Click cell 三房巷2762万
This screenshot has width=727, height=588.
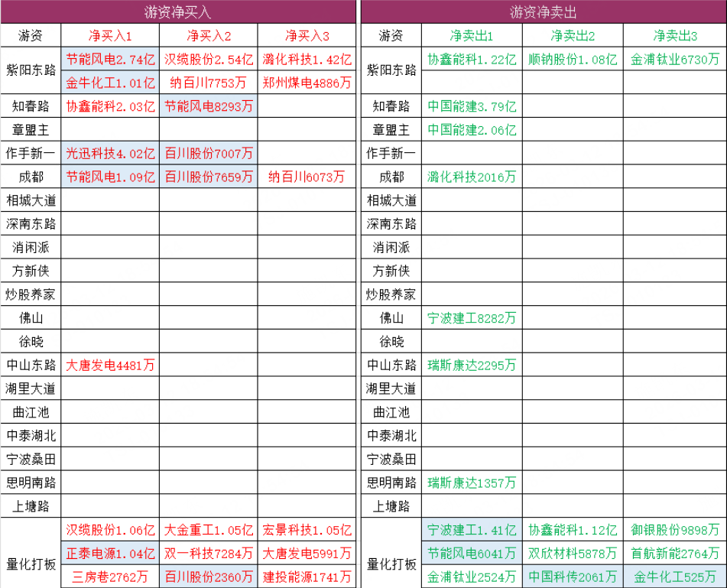click(x=110, y=577)
